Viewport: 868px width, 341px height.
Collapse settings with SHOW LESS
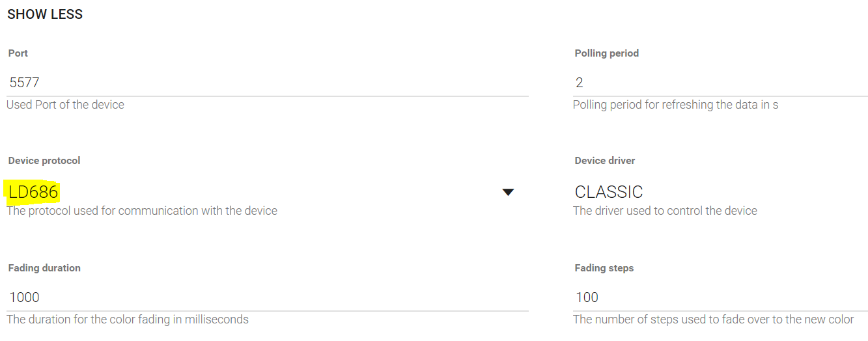tap(45, 14)
